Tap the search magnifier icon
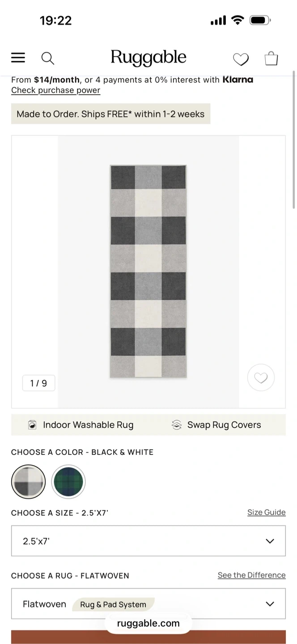This screenshot has height=644, width=297. coord(47,58)
